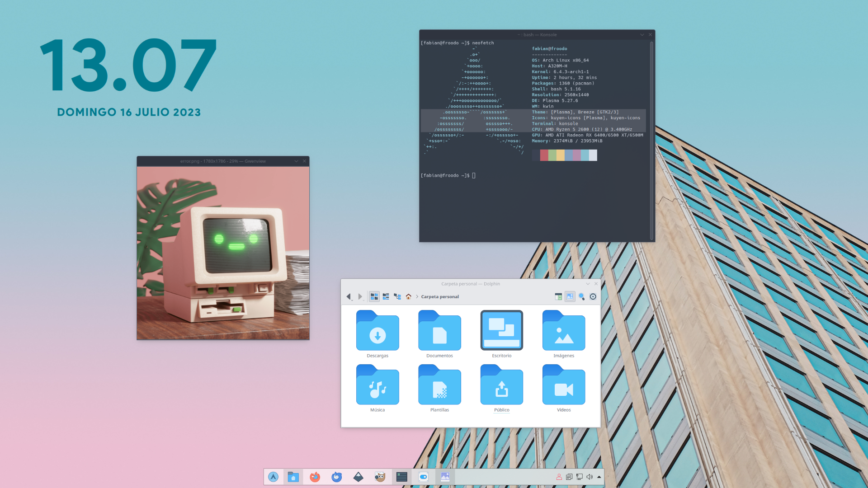
Task: Click the neofetch OS: Arch Linux line
Action: [x=560, y=60]
